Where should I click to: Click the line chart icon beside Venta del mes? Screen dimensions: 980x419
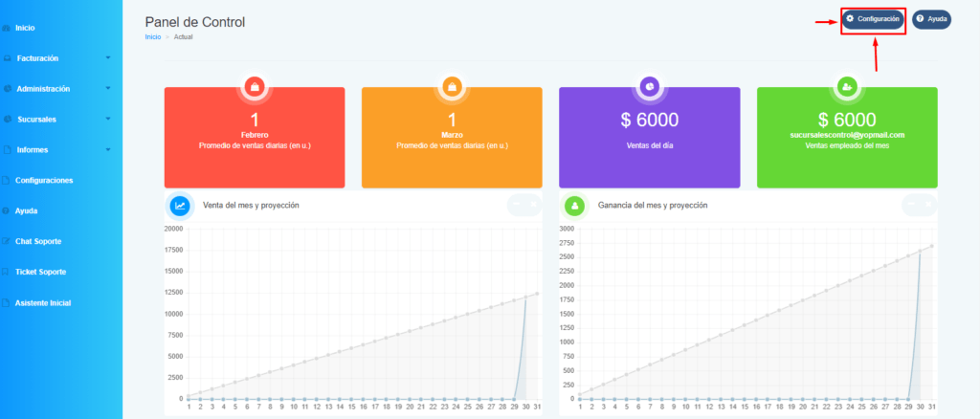click(x=180, y=205)
